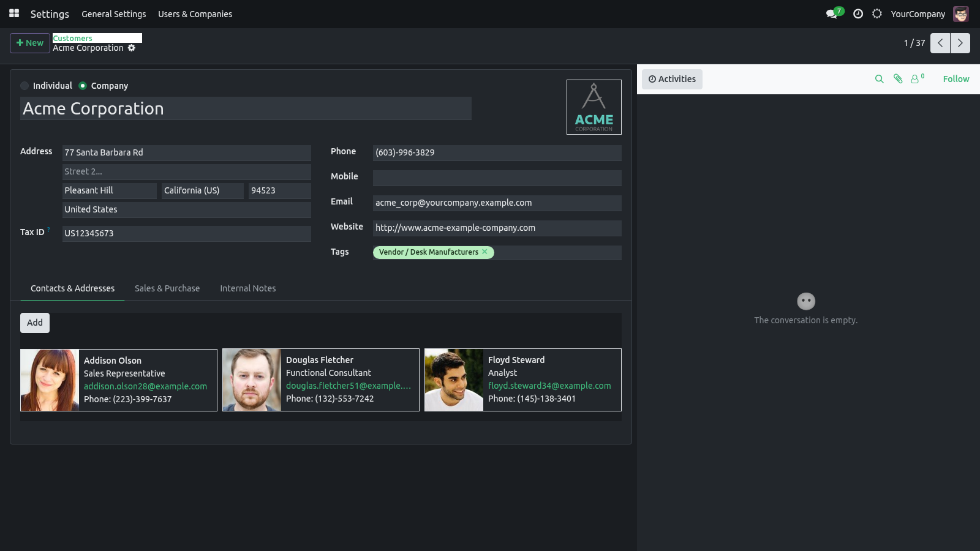The width and height of the screenshot is (980, 551).
Task: Open the Settings app title
Action: pyautogui.click(x=50, y=14)
